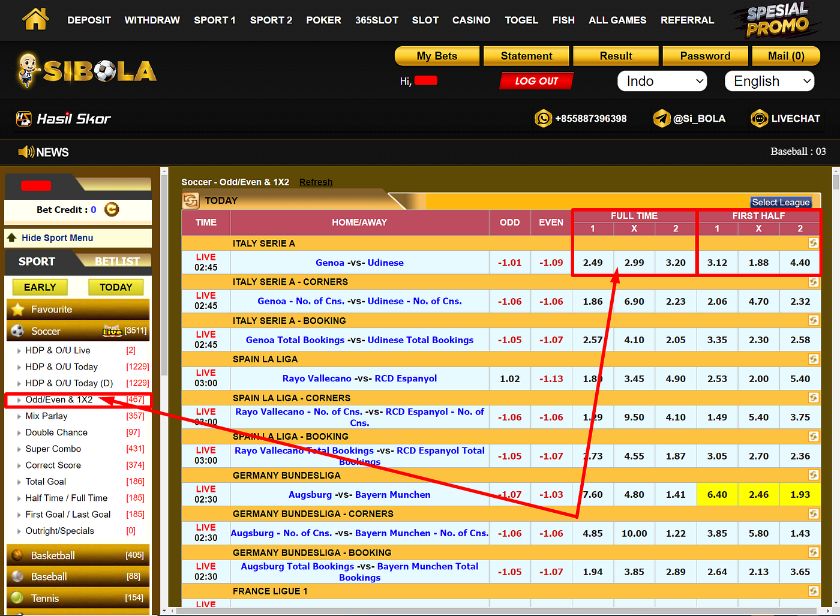Refresh the Italy Serie A - Booking row
Viewport: 840px width, 616px height.
click(x=814, y=320)
